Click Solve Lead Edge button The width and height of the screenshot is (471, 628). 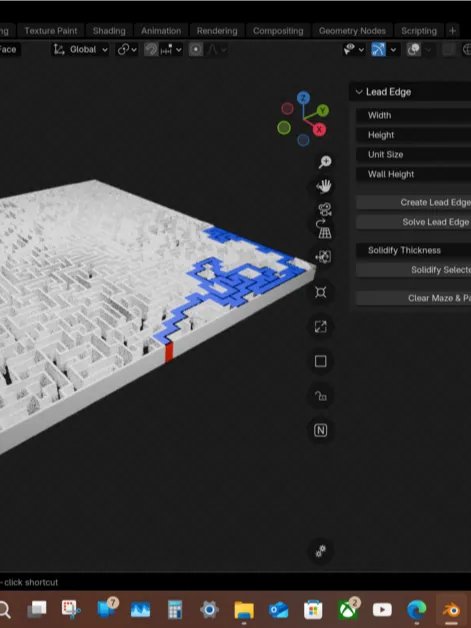[x=414, y=222]
